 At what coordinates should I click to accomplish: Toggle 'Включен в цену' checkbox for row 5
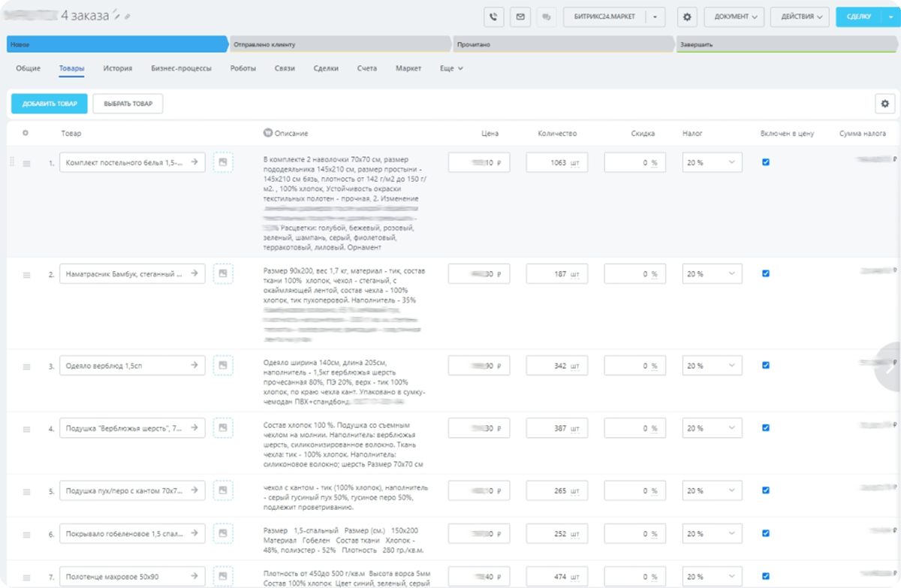pos(766,490)
